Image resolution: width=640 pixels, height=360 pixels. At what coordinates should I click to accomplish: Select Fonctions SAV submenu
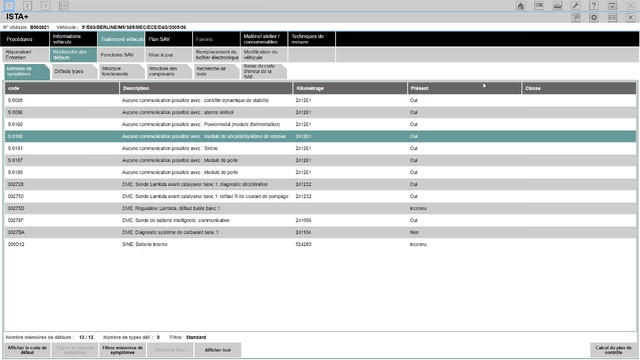coord(121,55)
